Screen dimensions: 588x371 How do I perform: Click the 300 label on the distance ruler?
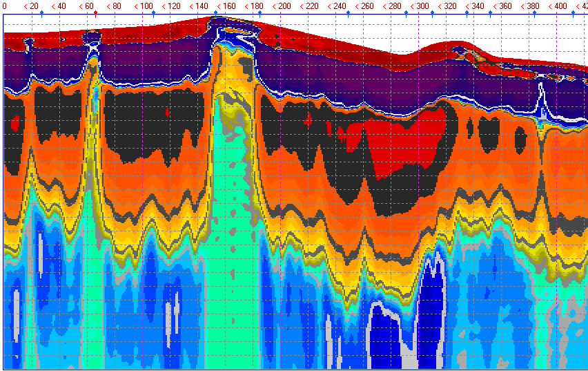point(422,6)
